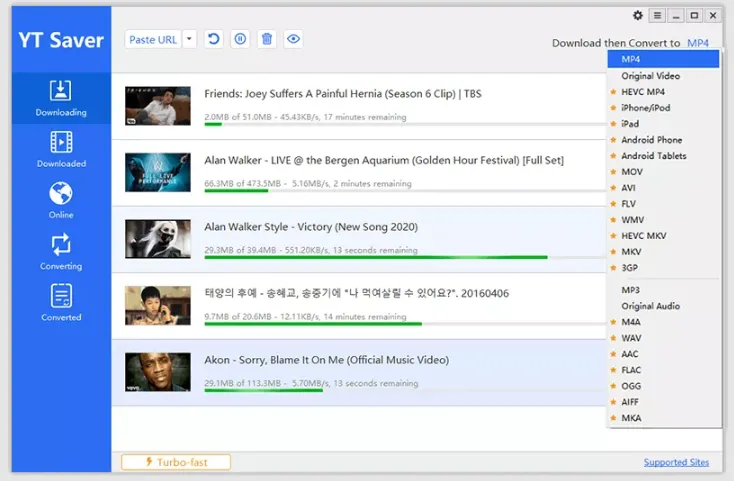Open the Supported Sites link

(676, 462)
